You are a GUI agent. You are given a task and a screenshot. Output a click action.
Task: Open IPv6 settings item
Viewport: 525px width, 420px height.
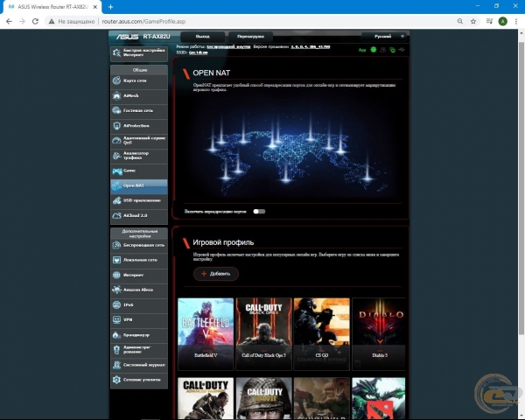coord(139,304)
